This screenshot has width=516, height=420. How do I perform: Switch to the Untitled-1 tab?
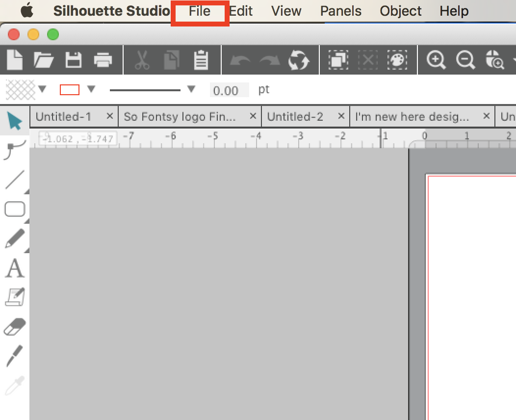point(63,116)
